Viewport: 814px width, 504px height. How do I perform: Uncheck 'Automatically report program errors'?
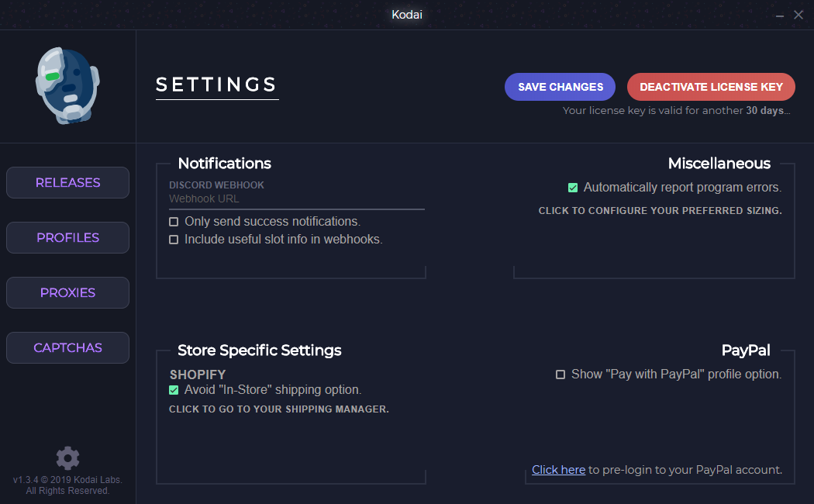click(x=573, y=188)
